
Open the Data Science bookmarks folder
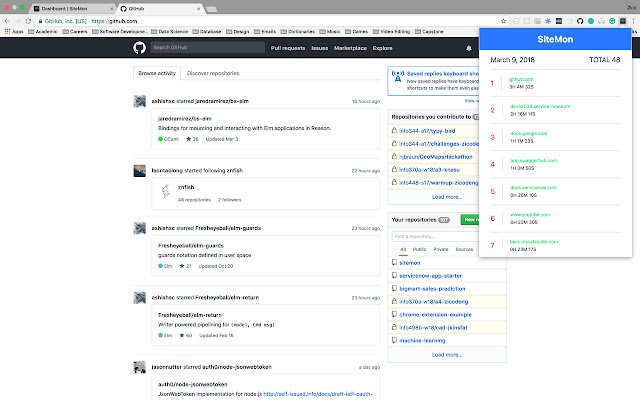click(x=169, y=31)
